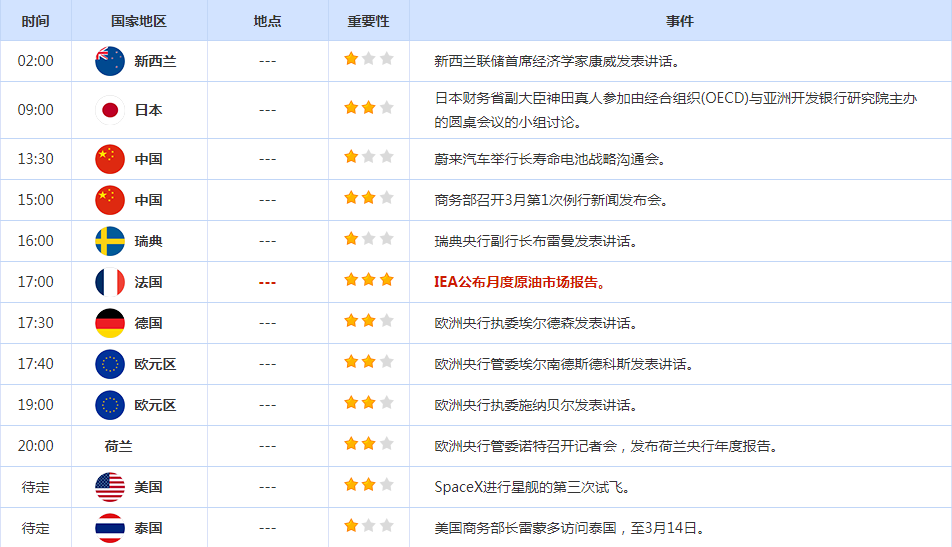The image size is (952, 547).
Task: Click the 国家地区 column header
Action: tap(138, 21)
